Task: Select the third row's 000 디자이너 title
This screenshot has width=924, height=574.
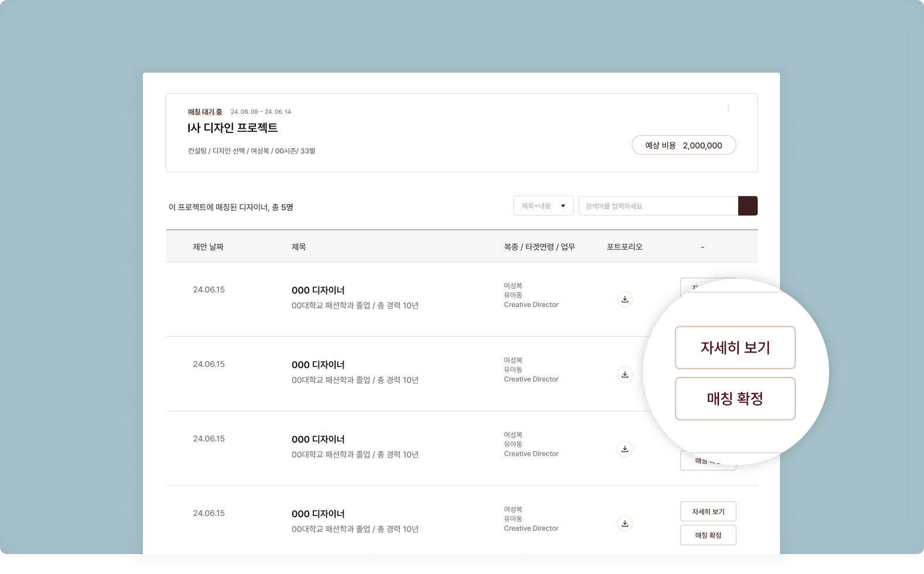Action: pyautogui.click(x=318, y=439)
